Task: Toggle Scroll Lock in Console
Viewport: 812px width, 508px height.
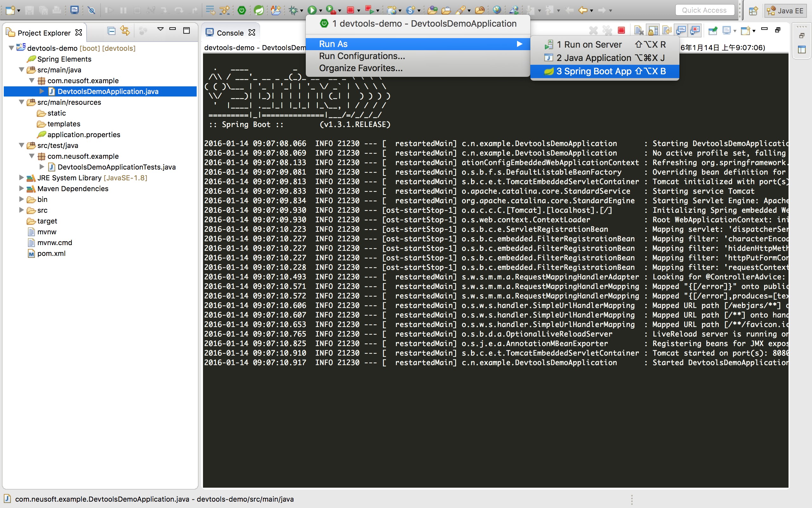Action: pos(653,30)
